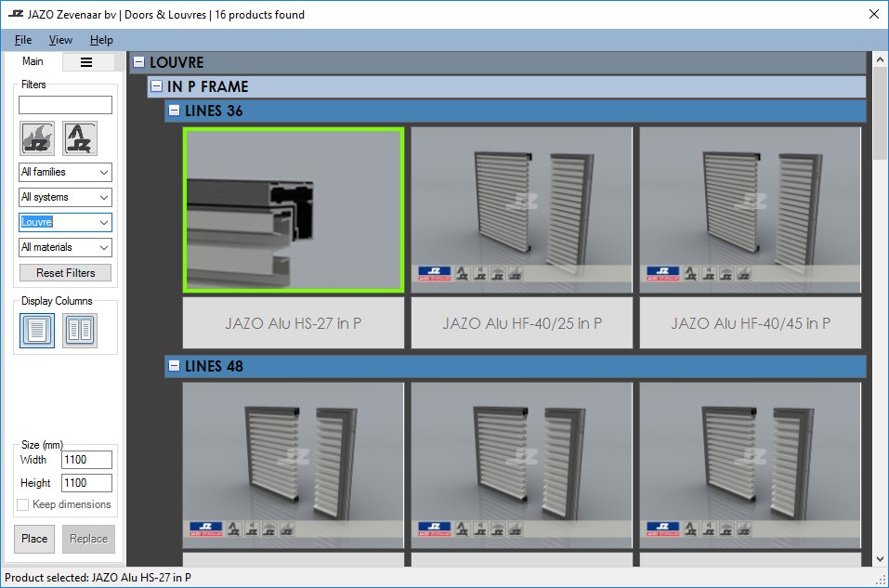Click scrollbar down arrow
889x588 pixels.
coord(880,559)
